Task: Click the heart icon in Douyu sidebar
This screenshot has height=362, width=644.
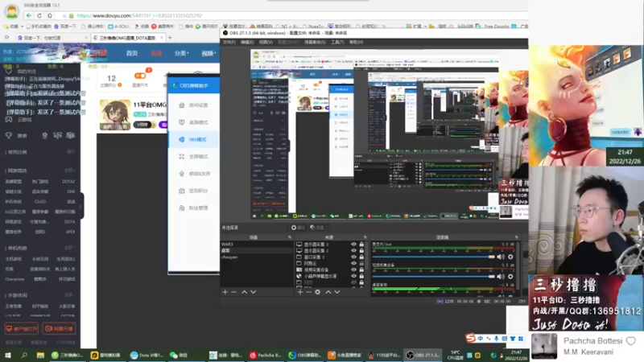Action: 9,71
